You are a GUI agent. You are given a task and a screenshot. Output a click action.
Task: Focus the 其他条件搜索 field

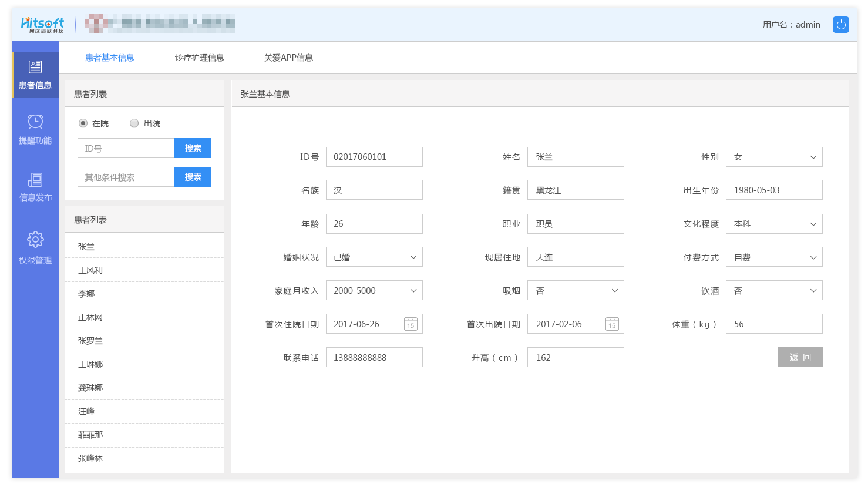126,177
